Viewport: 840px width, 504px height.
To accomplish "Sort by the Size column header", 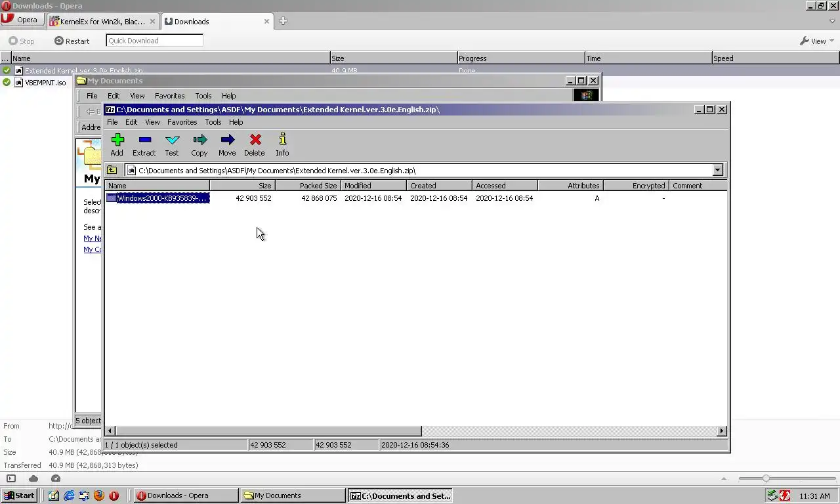I will click(x=242, y=186).
